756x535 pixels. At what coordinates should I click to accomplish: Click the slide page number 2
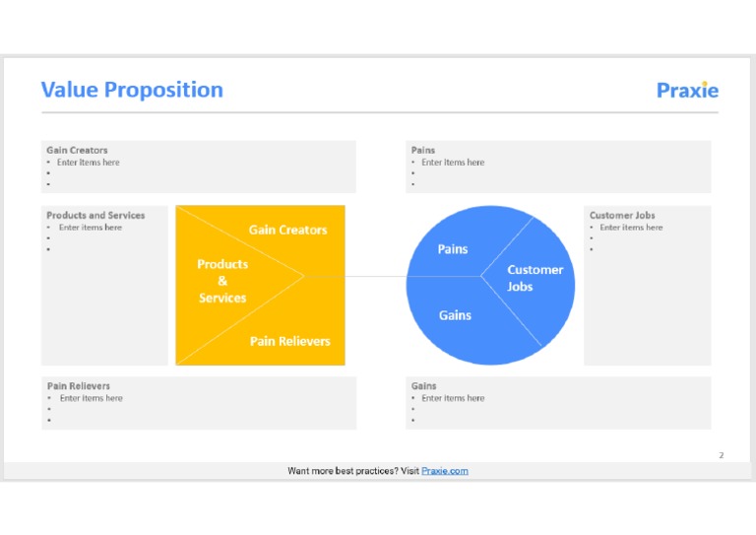(x=721, y=455)
